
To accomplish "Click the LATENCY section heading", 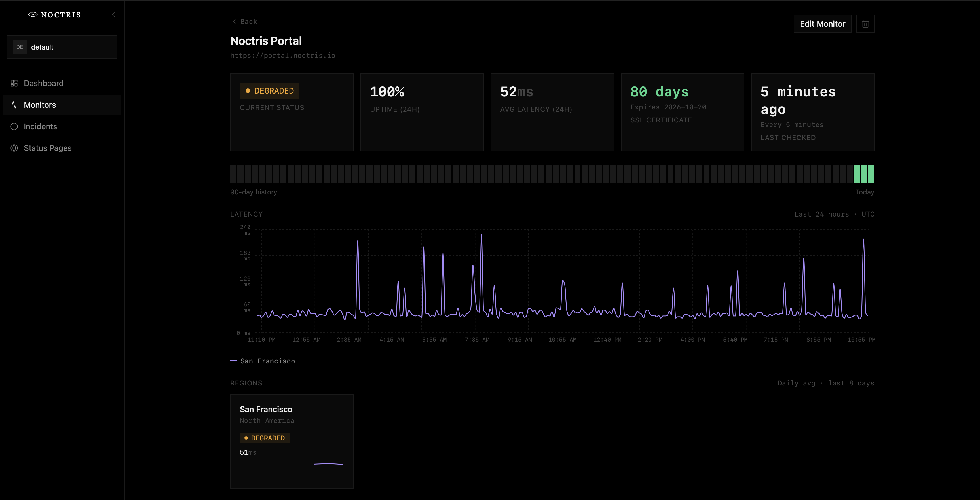I will [x=246, y=215].
